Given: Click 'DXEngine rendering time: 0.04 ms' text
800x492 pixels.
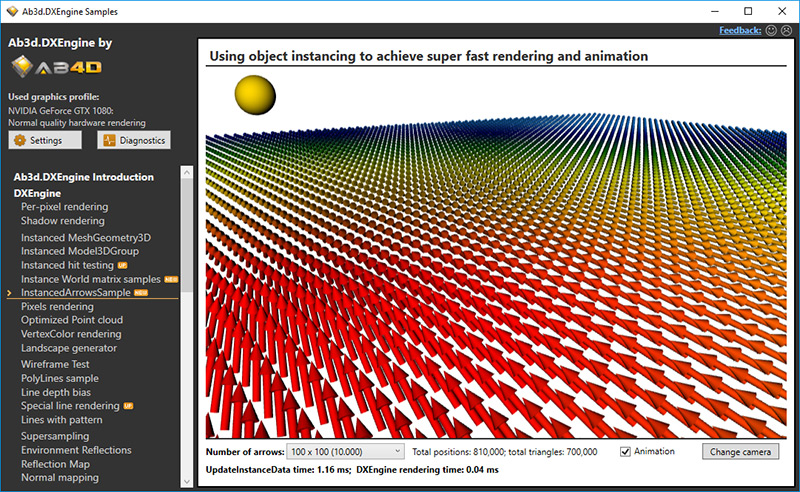Looking at the screenshot, I should click(428, 470).
